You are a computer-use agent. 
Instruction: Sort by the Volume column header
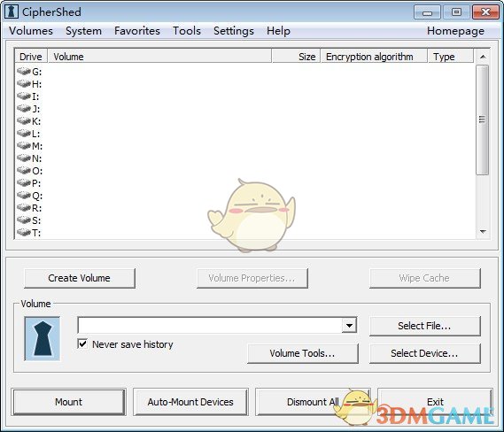tap(159, 57)
